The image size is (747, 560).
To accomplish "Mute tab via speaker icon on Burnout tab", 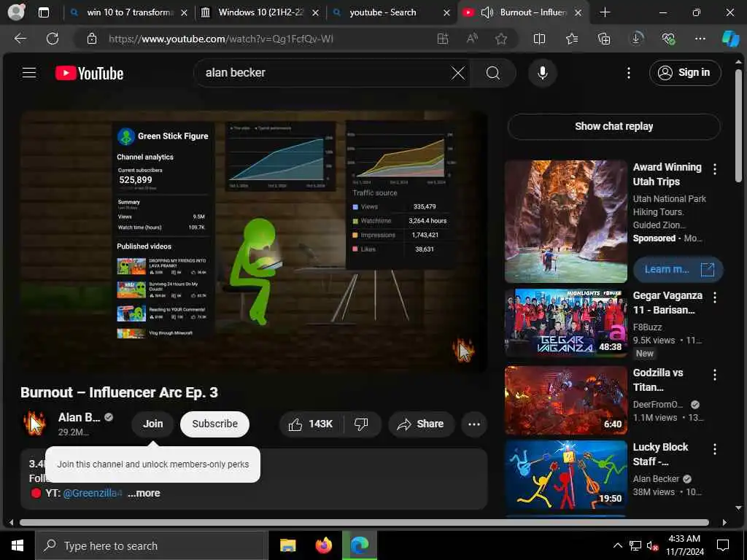I will pos(487,12).
